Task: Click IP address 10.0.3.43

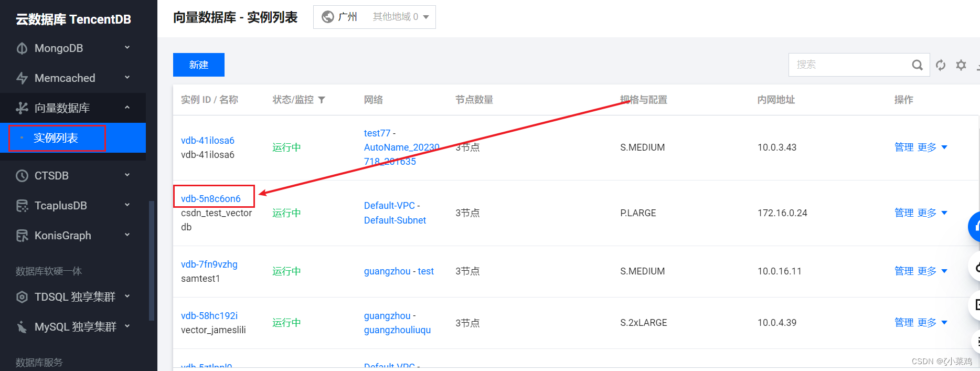Action: coord(777,147)
